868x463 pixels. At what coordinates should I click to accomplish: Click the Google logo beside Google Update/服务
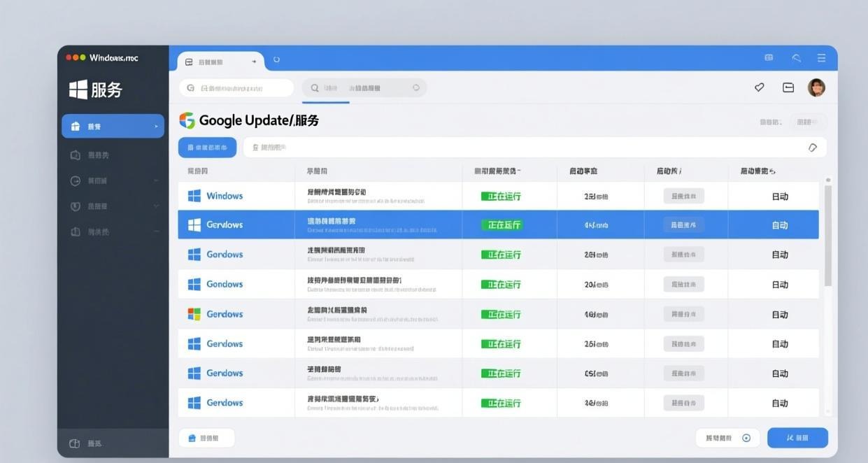[187, 120]
